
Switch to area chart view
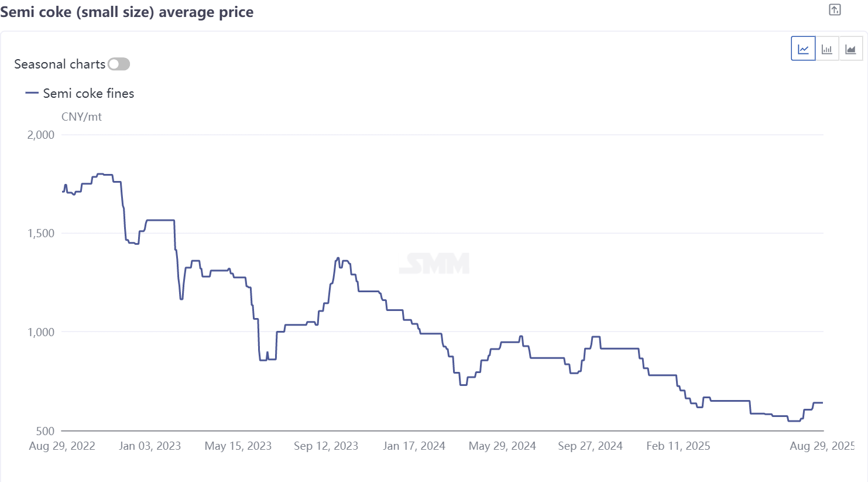point(850,49)
